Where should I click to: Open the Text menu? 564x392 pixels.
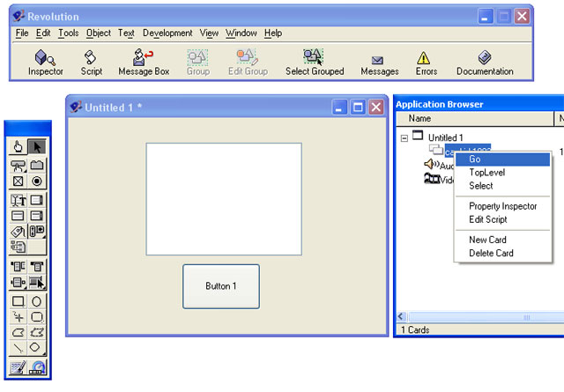[x=126, y=33]
